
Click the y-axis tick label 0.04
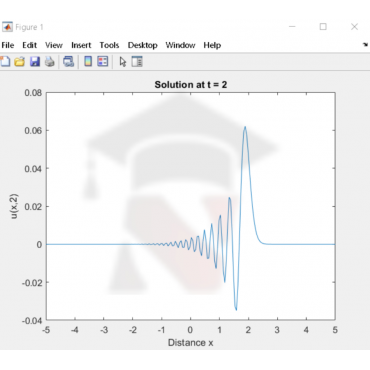pos(33,169)
